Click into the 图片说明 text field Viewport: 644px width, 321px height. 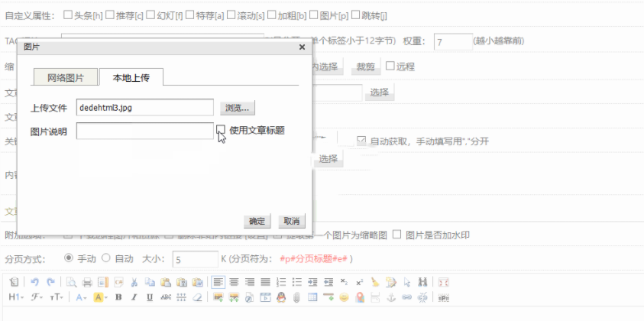[144, 131]
